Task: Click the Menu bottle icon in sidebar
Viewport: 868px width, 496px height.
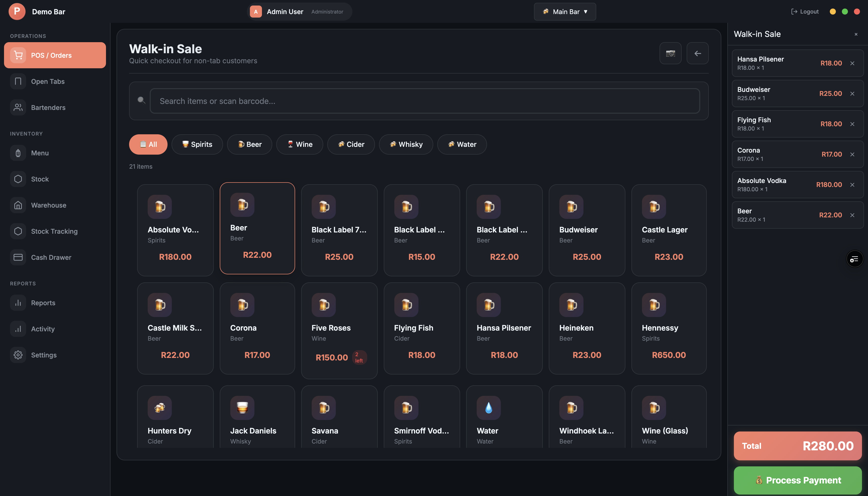Action: tap(18, 153)
